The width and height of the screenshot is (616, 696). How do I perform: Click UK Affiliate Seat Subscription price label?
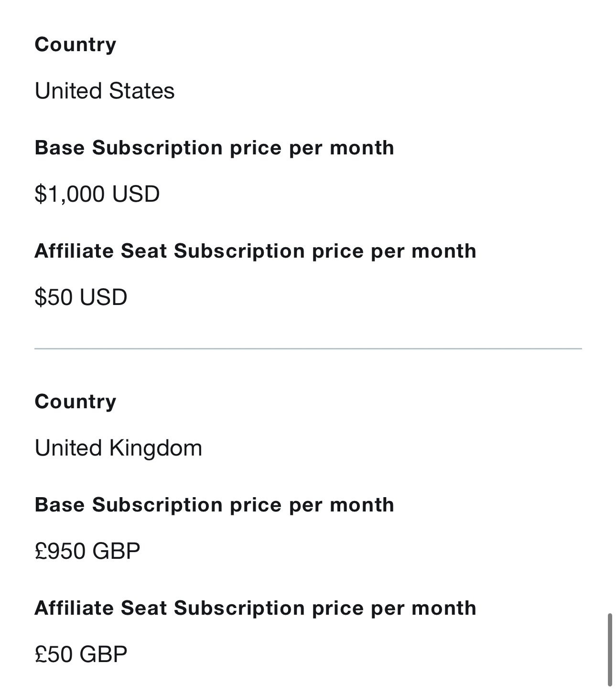coord(256,608)
